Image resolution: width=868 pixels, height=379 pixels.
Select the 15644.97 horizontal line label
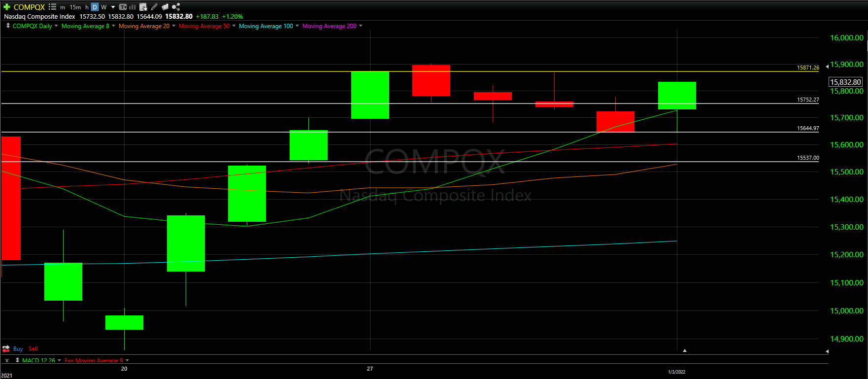tap(808, 128)
